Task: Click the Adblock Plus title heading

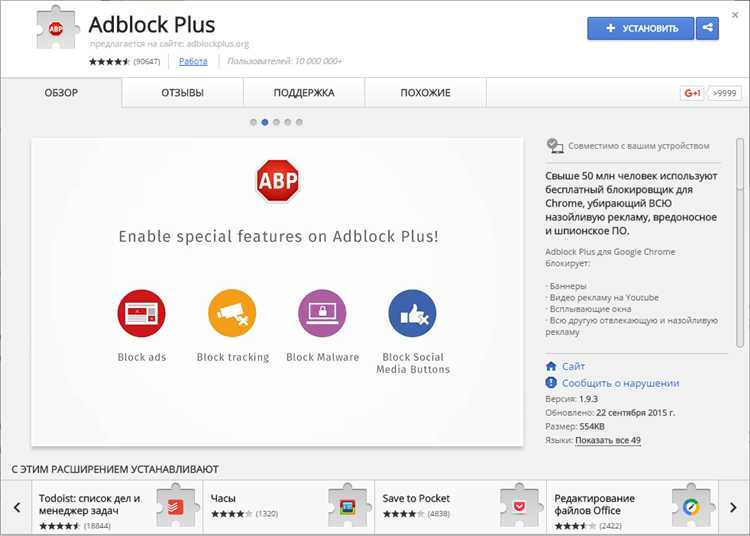Action: (x=152, y=25)
